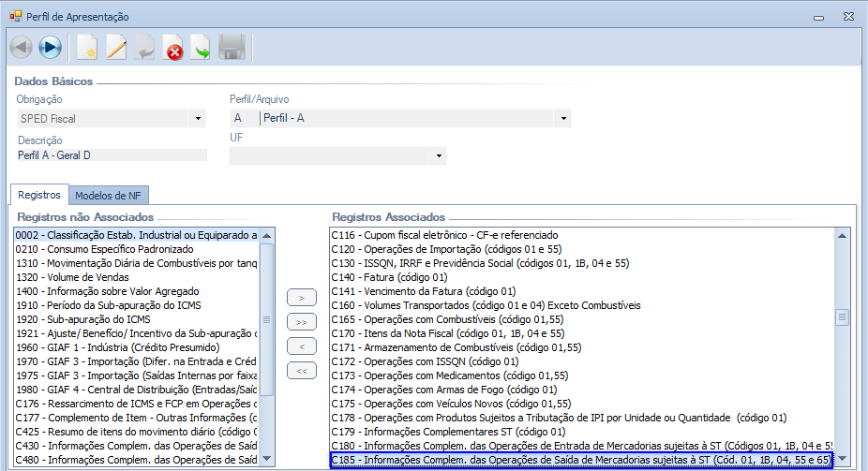
Task: Switch to the Modelos de NF tab
Action: coord(108,196)
